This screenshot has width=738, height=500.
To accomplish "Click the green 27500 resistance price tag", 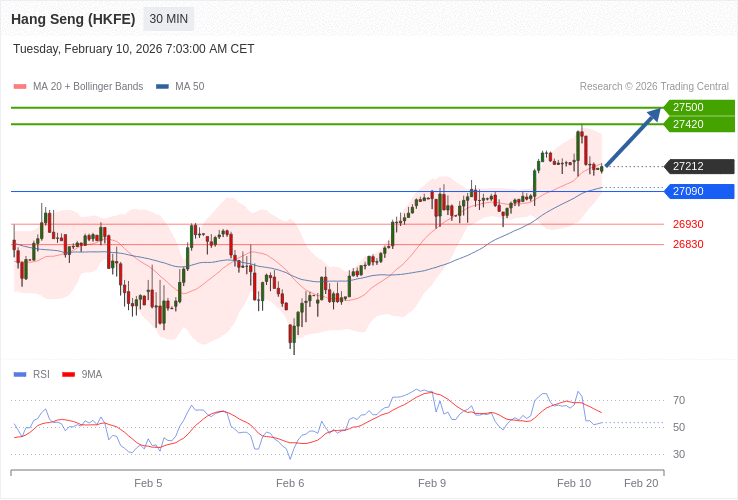I will pyautogui.click(x=699, y=107).
